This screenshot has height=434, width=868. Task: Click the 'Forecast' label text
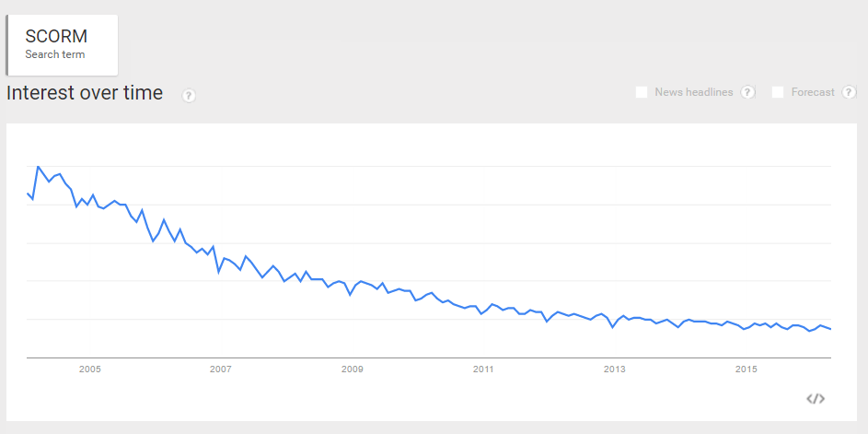point(813,92)
